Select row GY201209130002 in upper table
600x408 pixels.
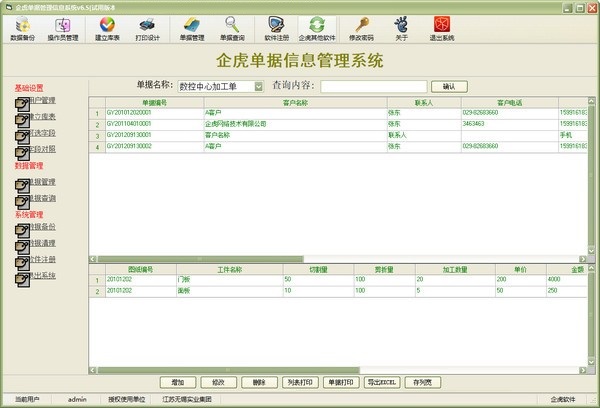(338, 147)
